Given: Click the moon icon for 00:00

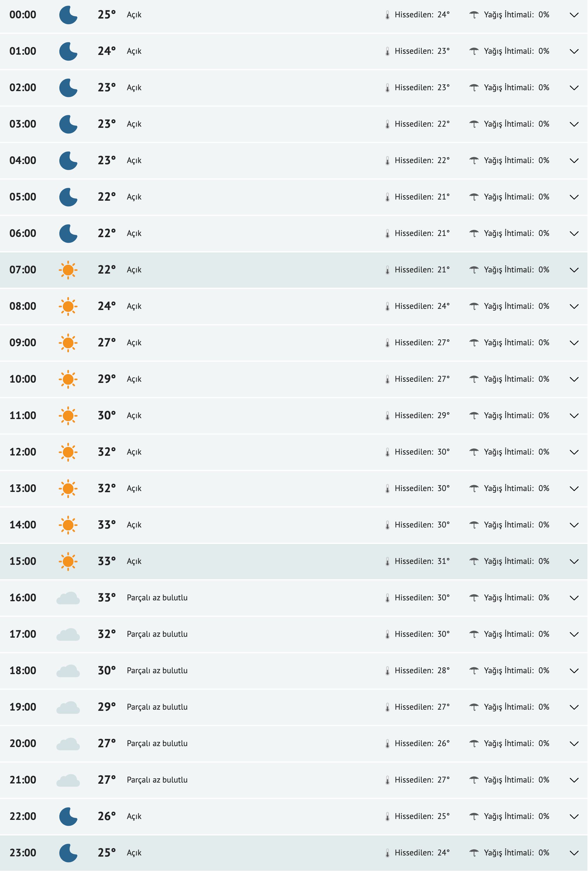Looking at the screenshot, I should [x=68, y=15].
